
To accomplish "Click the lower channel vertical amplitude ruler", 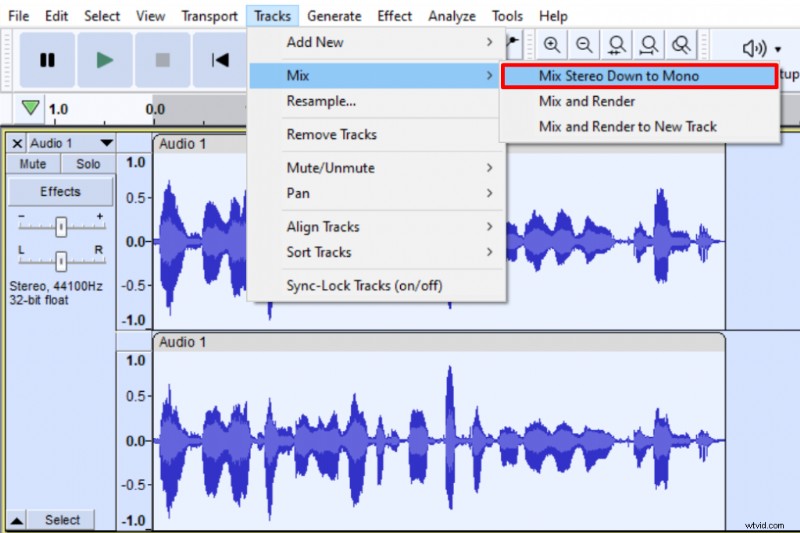I will pos(134,440).
